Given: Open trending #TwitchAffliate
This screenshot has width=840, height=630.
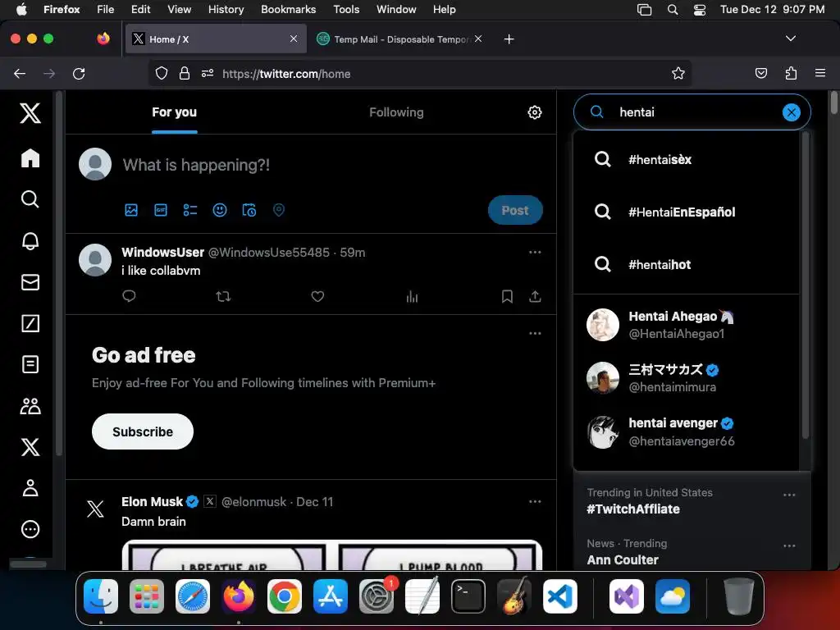Looking at the screenshot, I should (x=633, y=509).
